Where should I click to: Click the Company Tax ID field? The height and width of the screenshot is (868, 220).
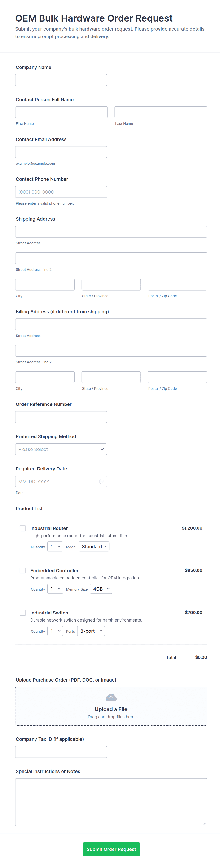point(61,752)
